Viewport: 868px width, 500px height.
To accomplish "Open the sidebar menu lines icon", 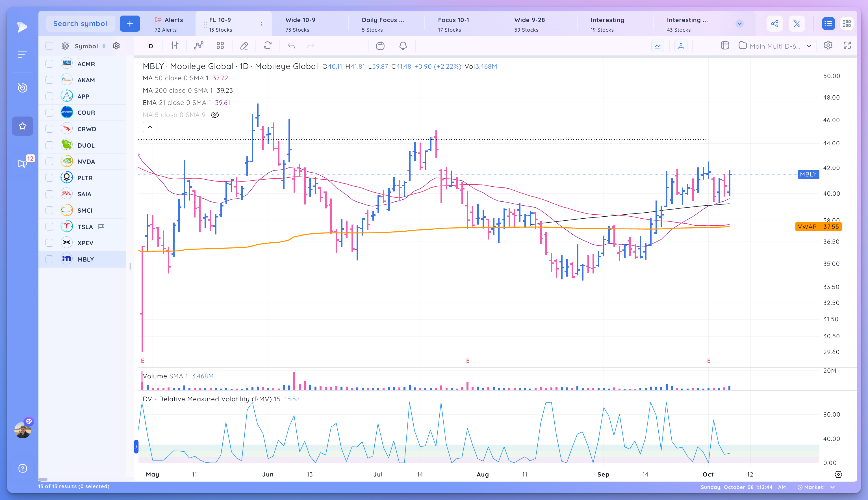I will click(x=22, y=54).
